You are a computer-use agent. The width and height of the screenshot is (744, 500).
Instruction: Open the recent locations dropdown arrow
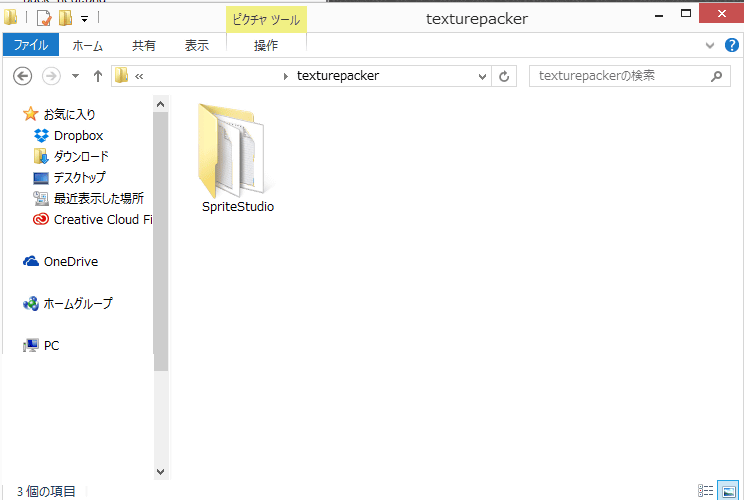click(x=75, y=76)
